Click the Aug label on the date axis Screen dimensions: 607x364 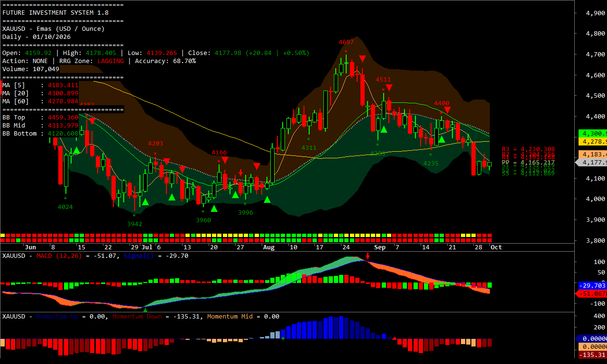[x=269, y=247]
